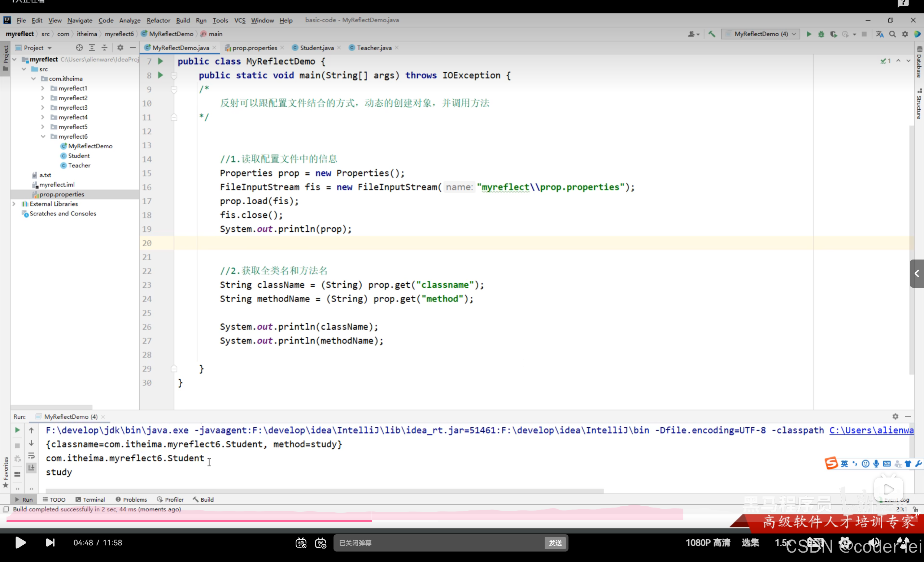Click the run gutter arrow on line 7
924x562 pixels.
click(161, 61)
